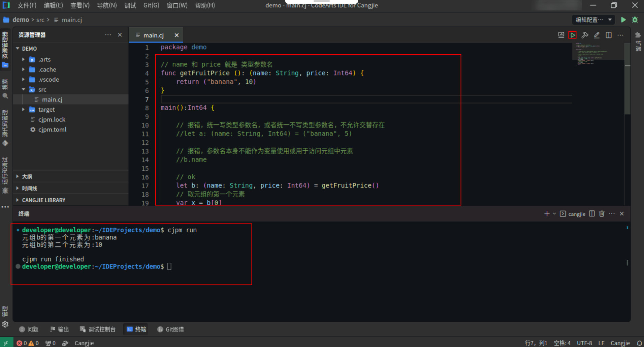Viewport: 644px width, 347px height.
Task: Click the preview screen icon in editor toolbar
Action: 561,35
